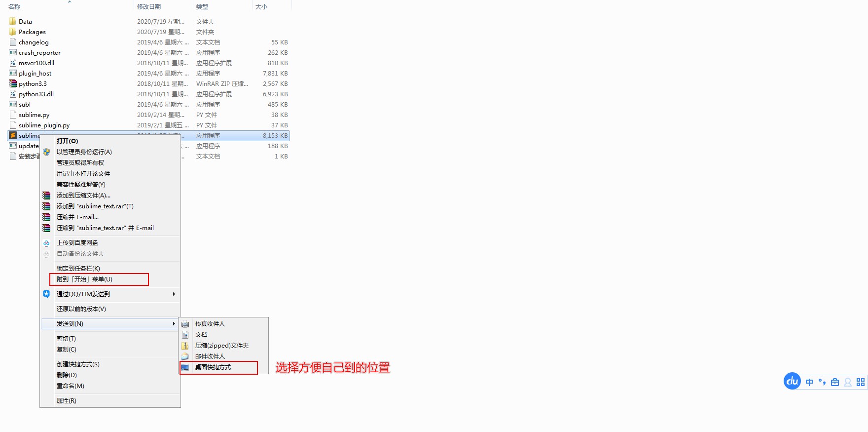Image resolution: width=868 pixels, height=432 pixels.
Task: Click the orange Sublime Text application icon
Action: point(13,135)
